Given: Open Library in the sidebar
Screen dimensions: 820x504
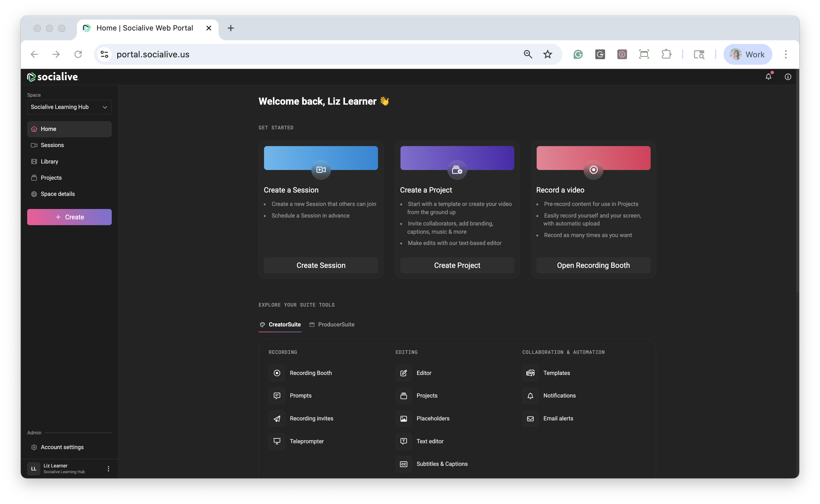Looking at the screenshot, I should pos(49,161).
